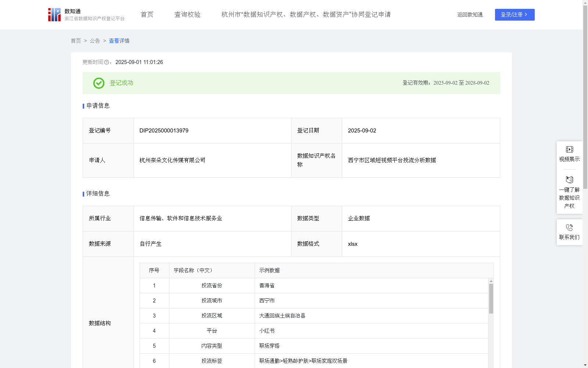Click 序号 column header
The height and width of the screenshot is (368, 588).
(x=154, y=270)
